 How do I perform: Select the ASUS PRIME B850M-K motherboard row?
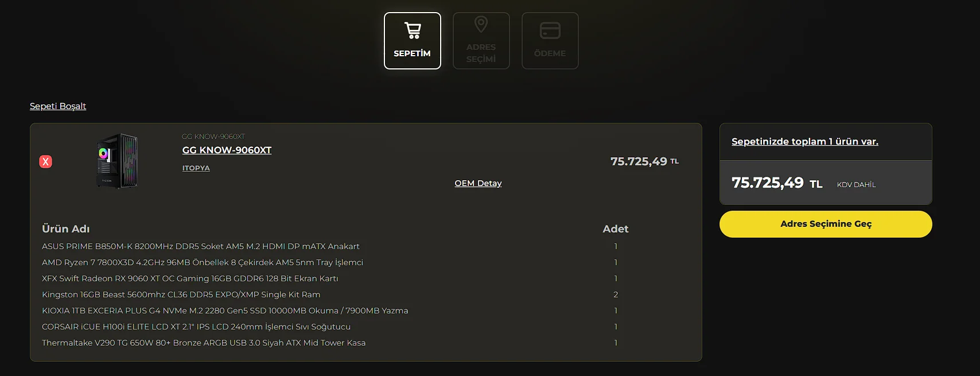click(x=201, y=246)
